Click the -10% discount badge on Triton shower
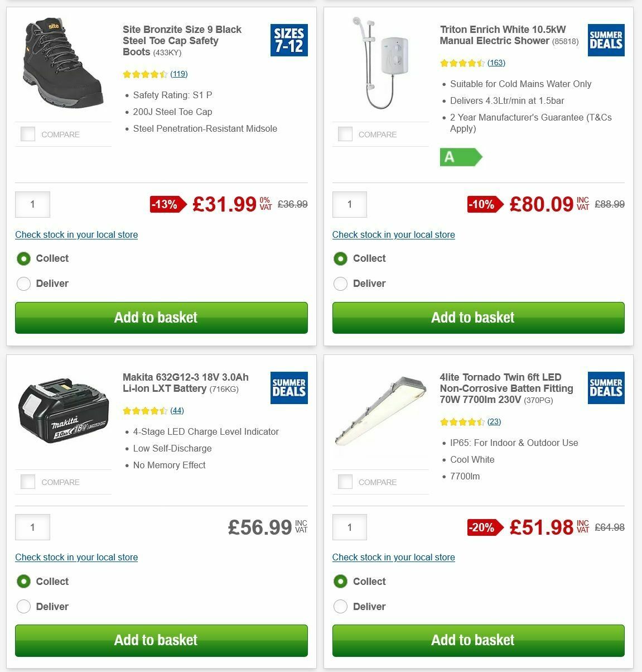This screenshot has height=672, width=642. click(x=483, y=204)
